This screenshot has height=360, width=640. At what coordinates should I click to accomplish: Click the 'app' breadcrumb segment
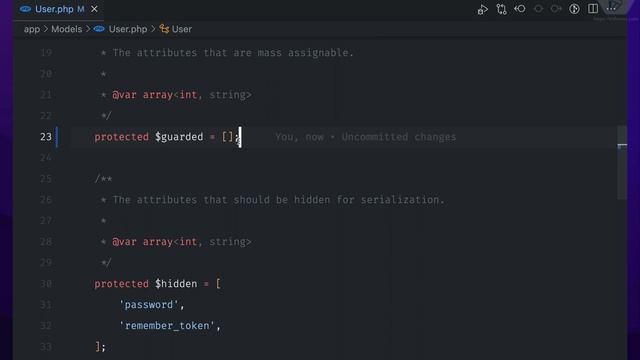coord(32,29)
